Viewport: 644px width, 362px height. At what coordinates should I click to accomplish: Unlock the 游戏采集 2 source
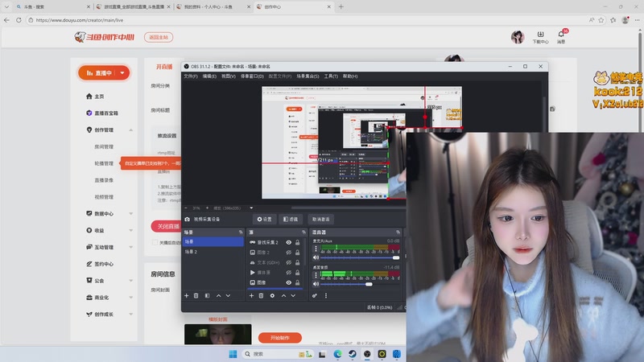point(297,242)
